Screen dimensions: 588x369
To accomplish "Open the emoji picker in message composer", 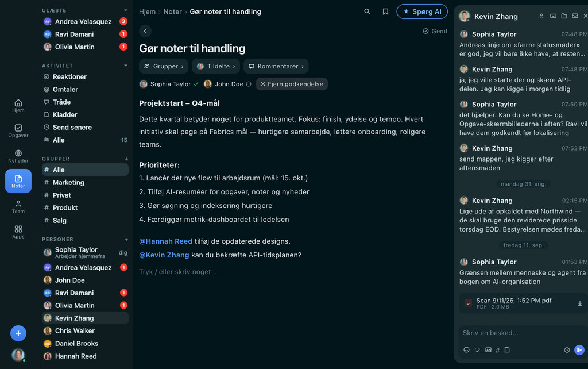I will pos(466,350).
